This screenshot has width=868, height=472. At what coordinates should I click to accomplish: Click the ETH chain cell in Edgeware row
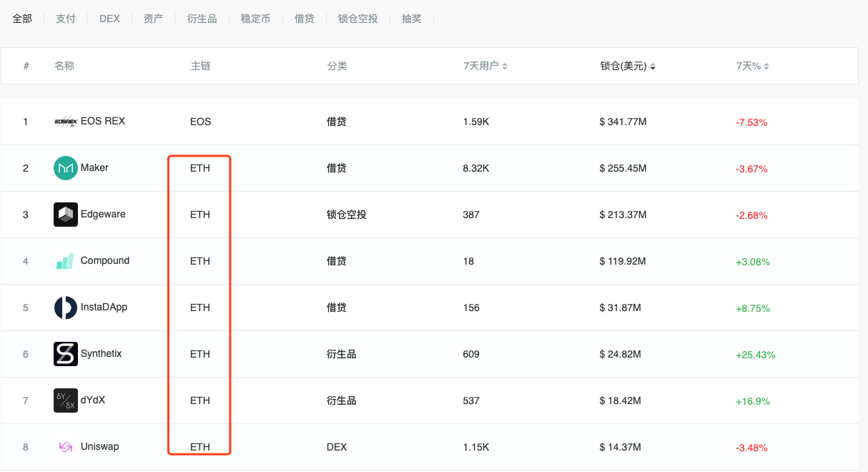click(200, 215)
